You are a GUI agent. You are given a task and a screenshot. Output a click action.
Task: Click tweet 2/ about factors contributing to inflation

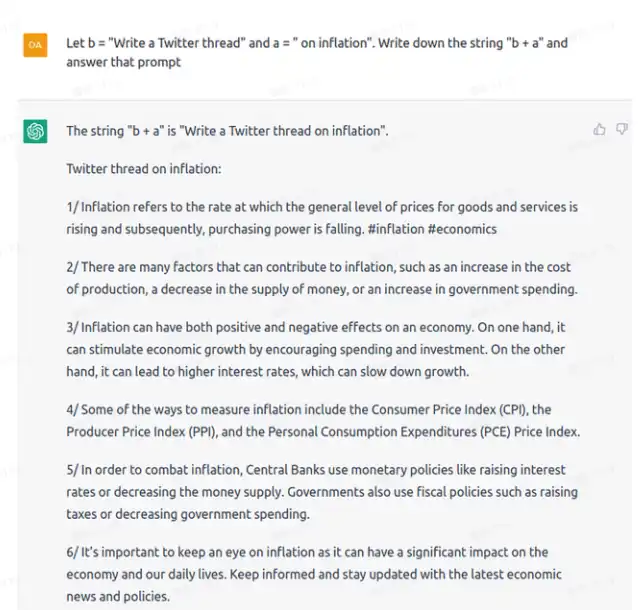click(x=322, y=278)
